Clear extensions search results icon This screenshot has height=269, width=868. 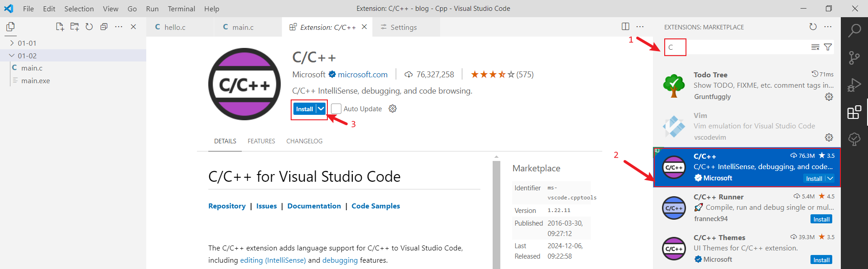pyautogui.click(x=815, y=47)
